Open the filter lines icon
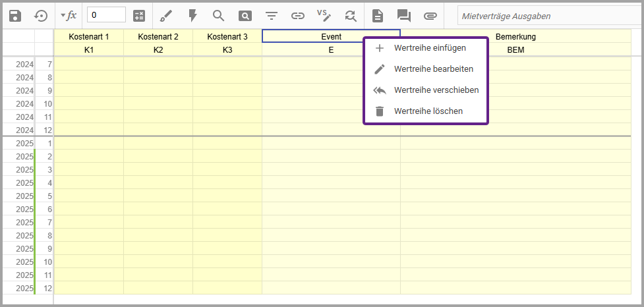 271,15
